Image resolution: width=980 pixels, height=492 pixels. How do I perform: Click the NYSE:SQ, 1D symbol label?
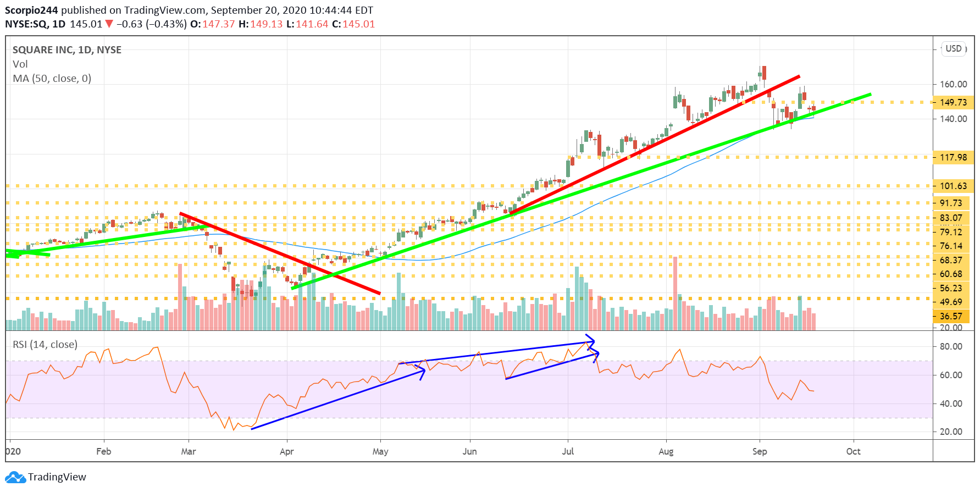coord(35,24)
